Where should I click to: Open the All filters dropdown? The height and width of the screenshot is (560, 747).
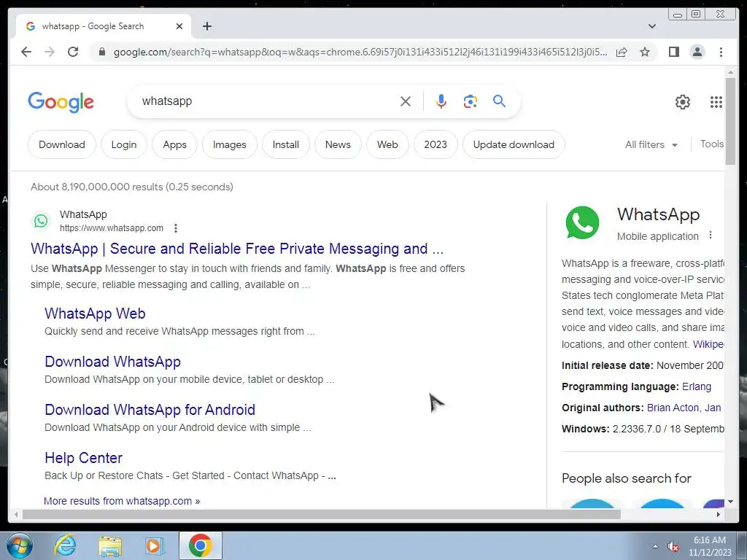click(651, 144)
